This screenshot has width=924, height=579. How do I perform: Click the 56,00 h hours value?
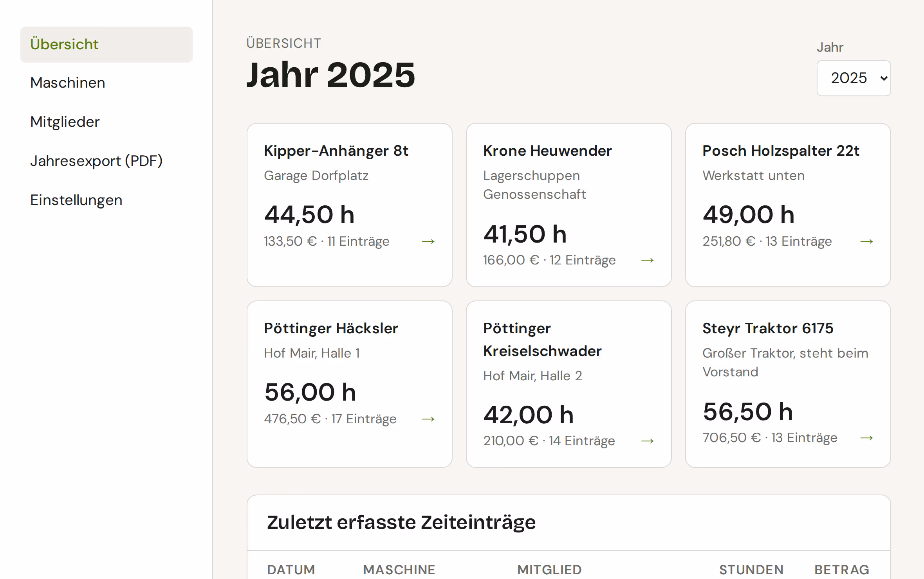coord(310,393)
